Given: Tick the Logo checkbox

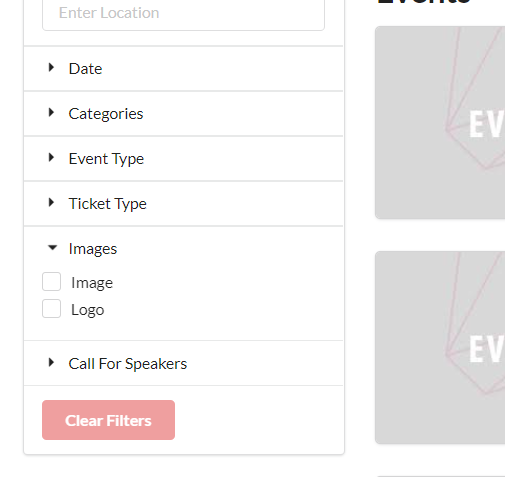Looking at the screenshot, I should [51, 309].
